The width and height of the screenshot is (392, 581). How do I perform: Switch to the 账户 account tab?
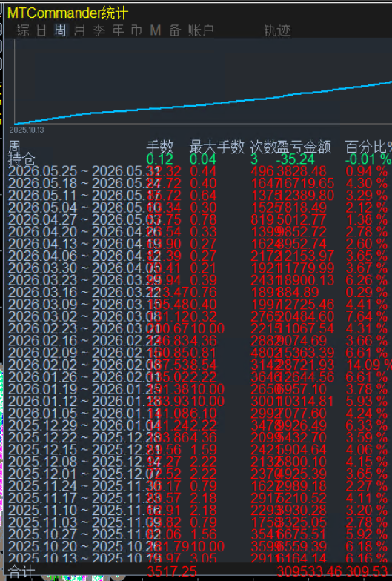tap(201, 30)
